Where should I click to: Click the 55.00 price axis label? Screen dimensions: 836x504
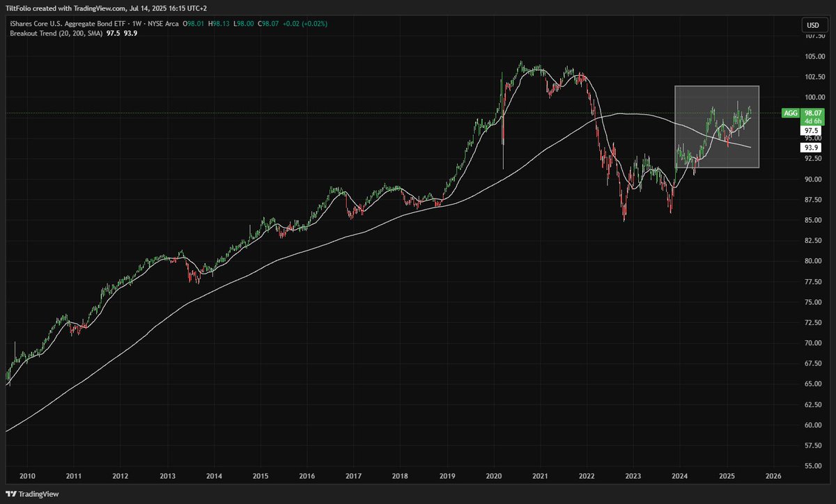(813, 466)
